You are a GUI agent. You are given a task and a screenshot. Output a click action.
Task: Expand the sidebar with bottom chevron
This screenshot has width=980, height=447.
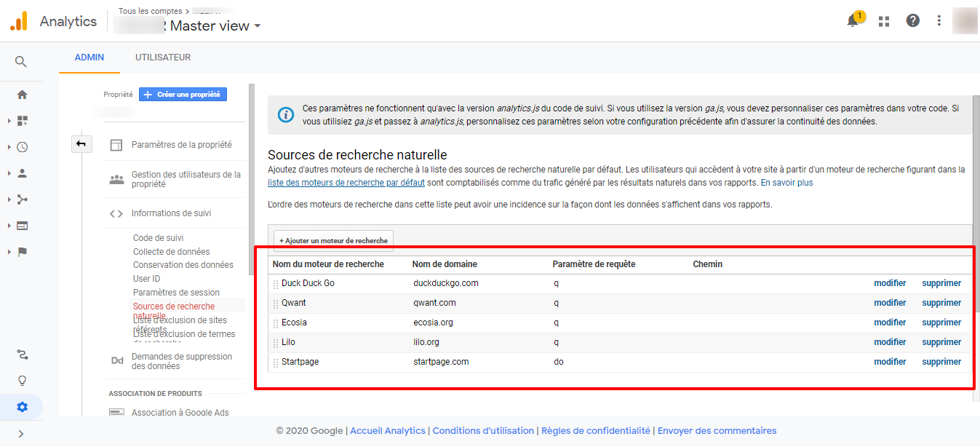pos(21,434)
